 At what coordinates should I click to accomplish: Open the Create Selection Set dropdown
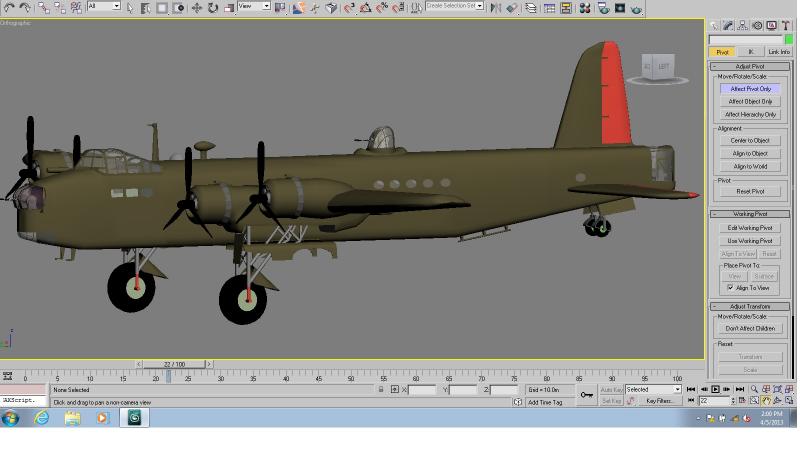(455, 6)
